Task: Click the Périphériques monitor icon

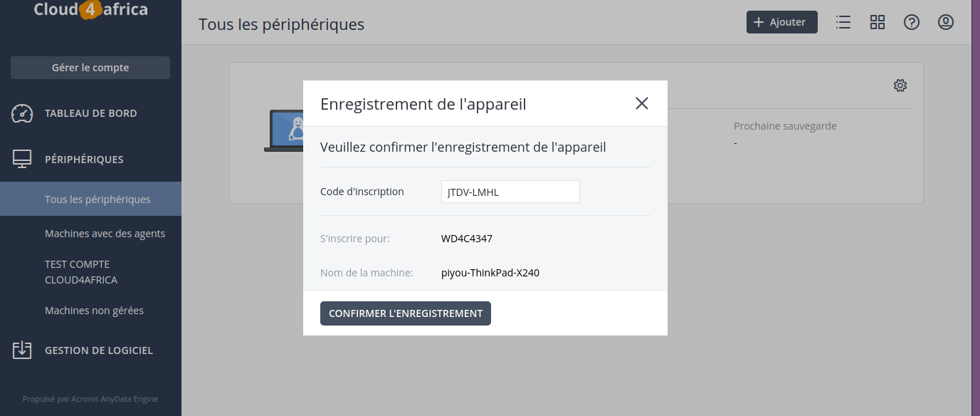Action: tap(22, 160)
